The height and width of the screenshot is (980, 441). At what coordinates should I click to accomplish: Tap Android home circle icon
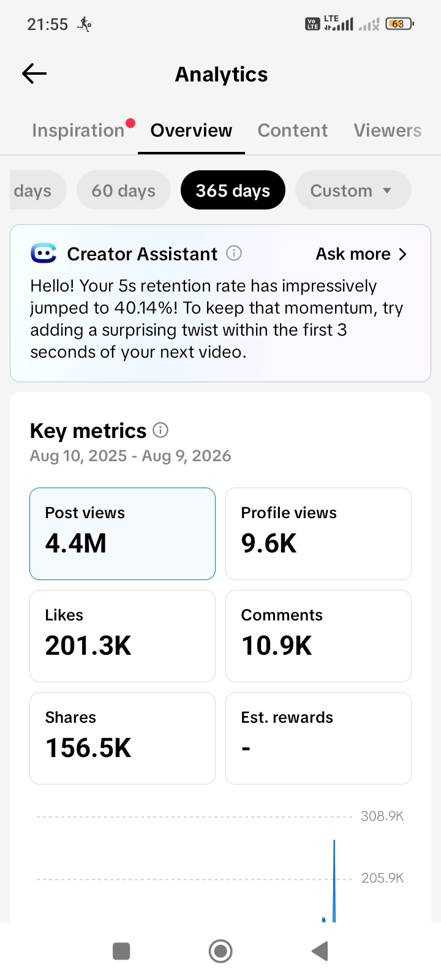(221, 951)
